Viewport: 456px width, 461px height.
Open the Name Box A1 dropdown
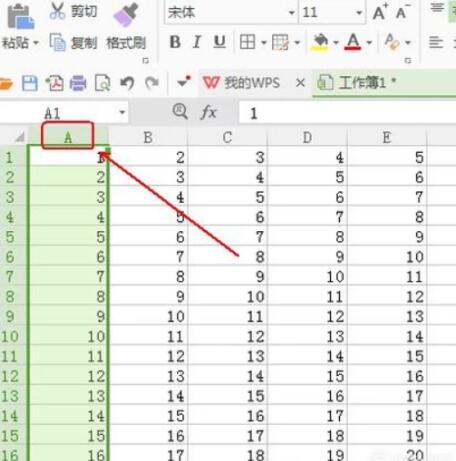pyautogui.click(x=122, y=112)
